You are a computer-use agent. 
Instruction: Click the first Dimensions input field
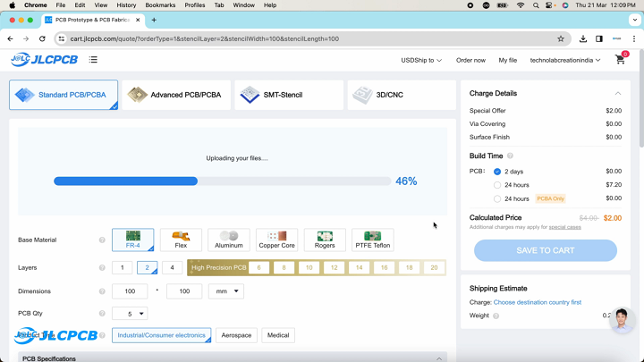[130, 291]
